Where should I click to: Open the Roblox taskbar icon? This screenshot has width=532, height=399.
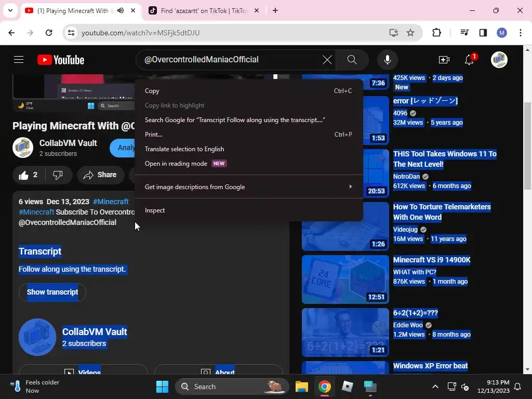pyautogui.click(x=347, y=387)
